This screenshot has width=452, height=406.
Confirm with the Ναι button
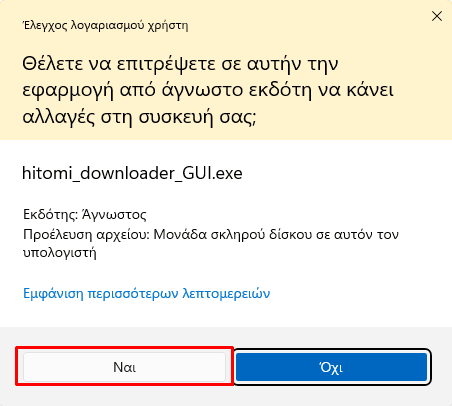coord(124,367)
